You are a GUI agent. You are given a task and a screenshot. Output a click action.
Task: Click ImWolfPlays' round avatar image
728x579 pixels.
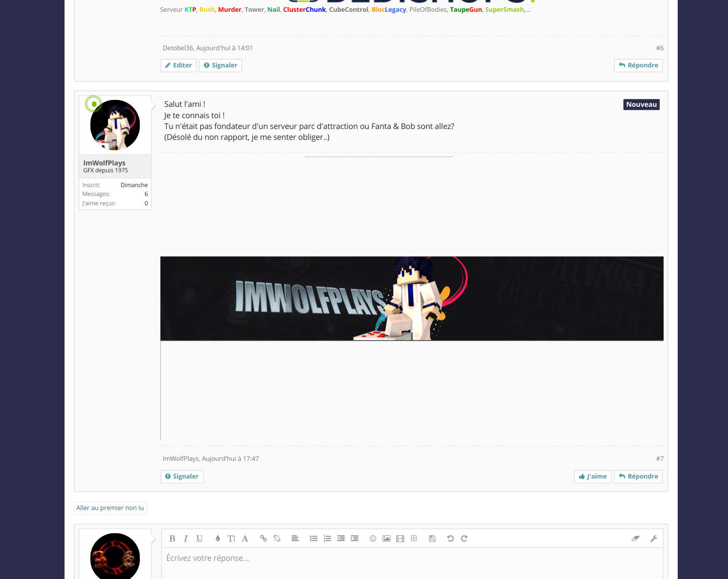pyautogui.click(x=115, y=125)
